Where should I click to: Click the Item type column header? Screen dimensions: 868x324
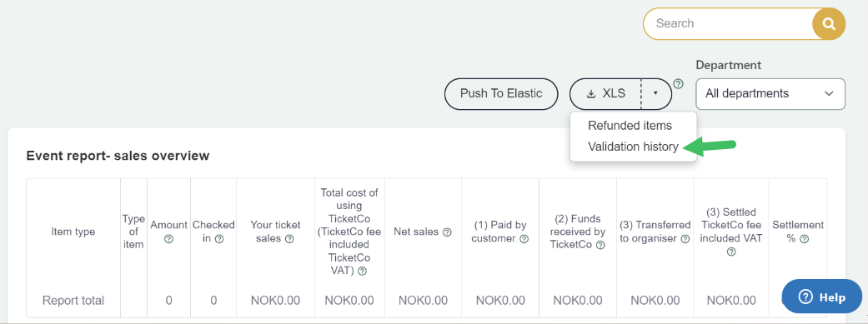pyautogui.click(x=73, y=232)
